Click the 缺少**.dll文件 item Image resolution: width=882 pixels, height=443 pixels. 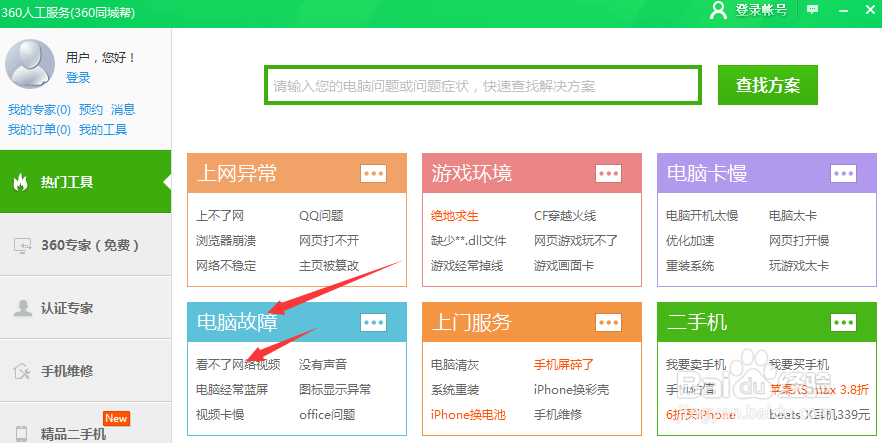469,241
